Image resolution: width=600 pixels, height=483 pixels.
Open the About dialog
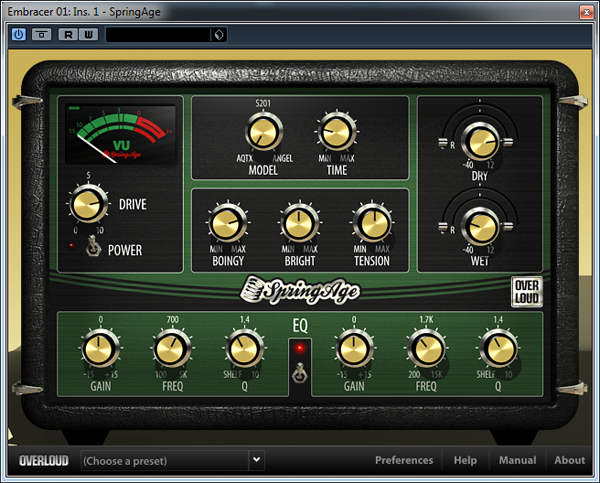569,460
